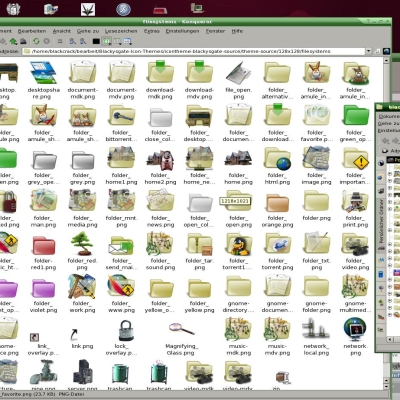Select the folder_bittorrent icon
The height and width of the screenshot is (400, 400).
(x=122, y=115)
